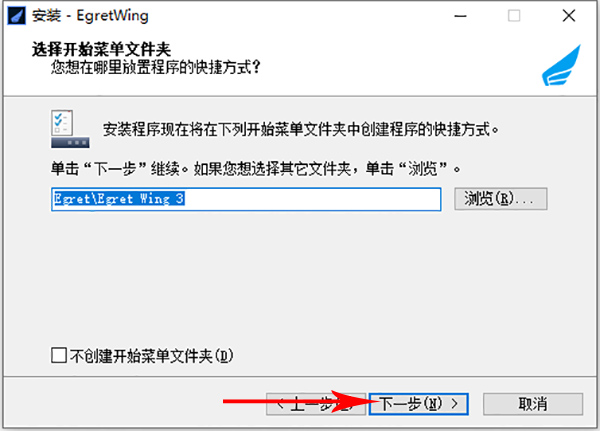Viewport: 600px width, 431px height.
Task: Click the 安装程序现在将在下列 description text
Action: [x=301, y=129]
